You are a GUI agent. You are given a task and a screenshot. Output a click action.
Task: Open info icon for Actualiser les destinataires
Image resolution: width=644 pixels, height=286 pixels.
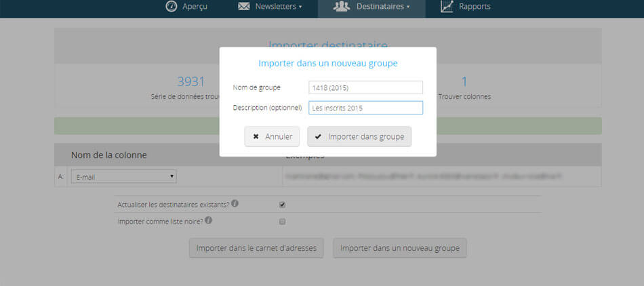coord(235,203)
